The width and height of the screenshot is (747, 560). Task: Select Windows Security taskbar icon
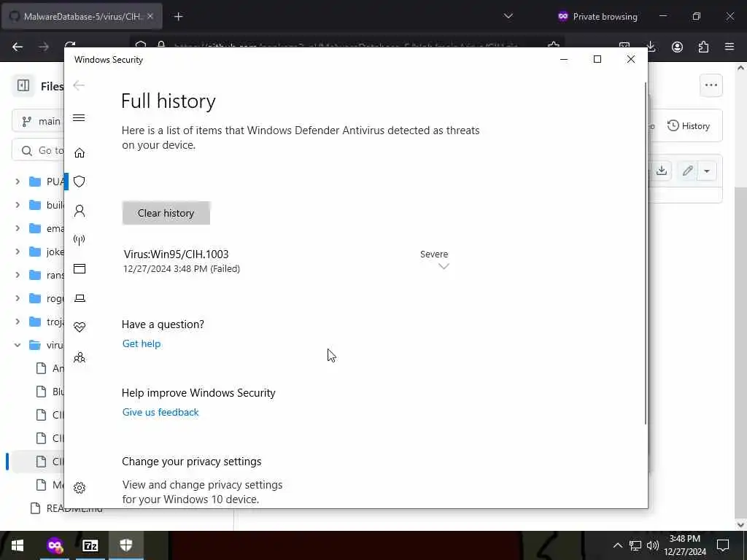(x=125, y=545)
